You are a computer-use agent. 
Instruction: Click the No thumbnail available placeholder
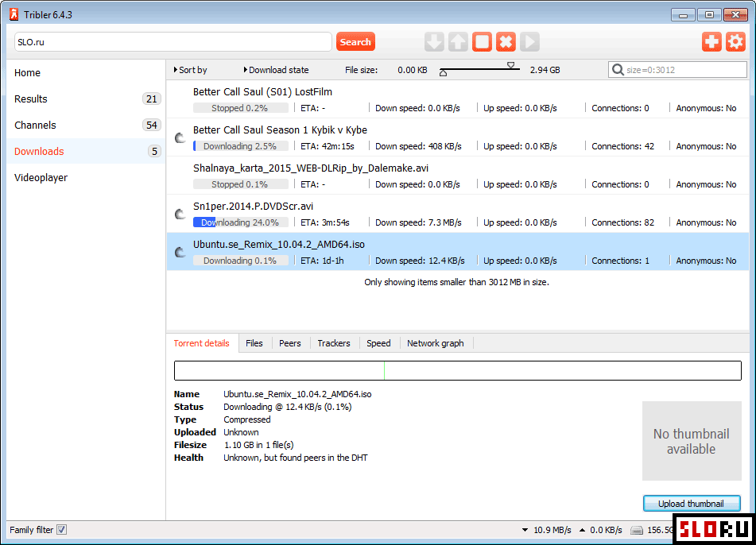[x=692, y=441]
